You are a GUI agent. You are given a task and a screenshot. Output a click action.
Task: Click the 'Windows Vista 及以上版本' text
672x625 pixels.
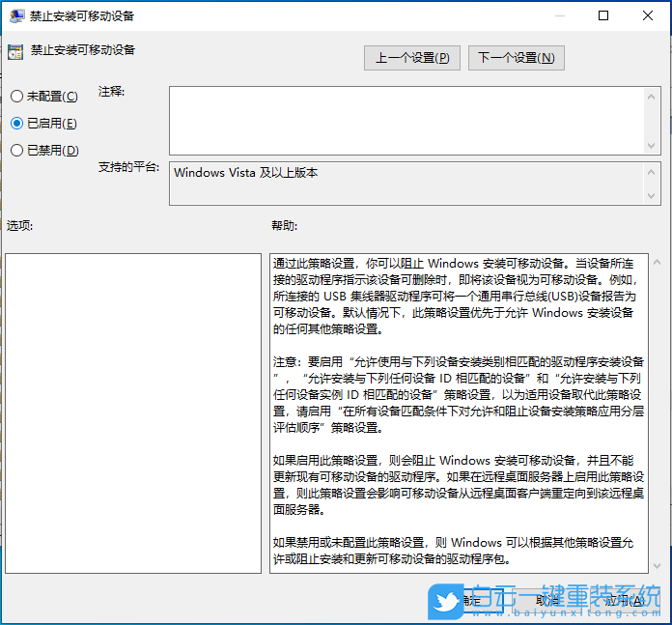245,173
